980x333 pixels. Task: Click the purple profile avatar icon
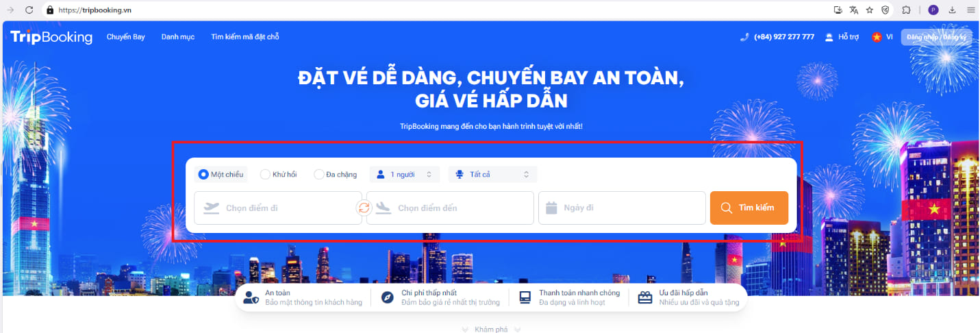point(933,10)
